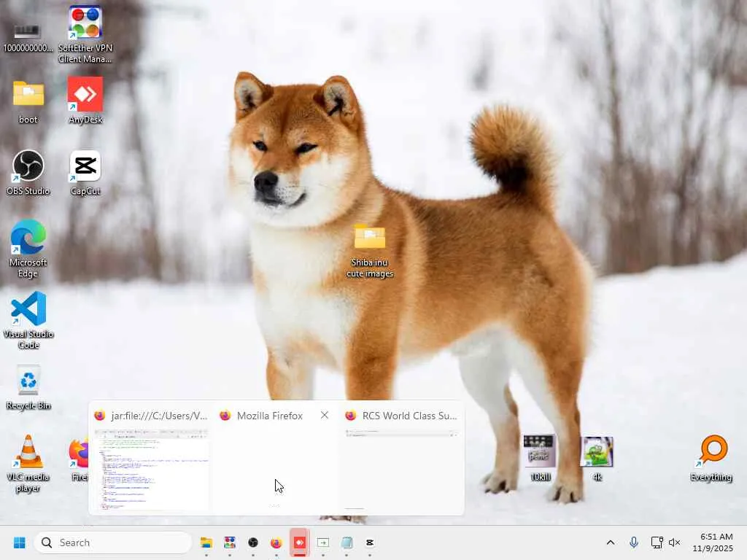Screen dimensions: 747x560
Task: Open the SoftEther VPN Client Manager desktop icon
Action: (x=85, y=34)
